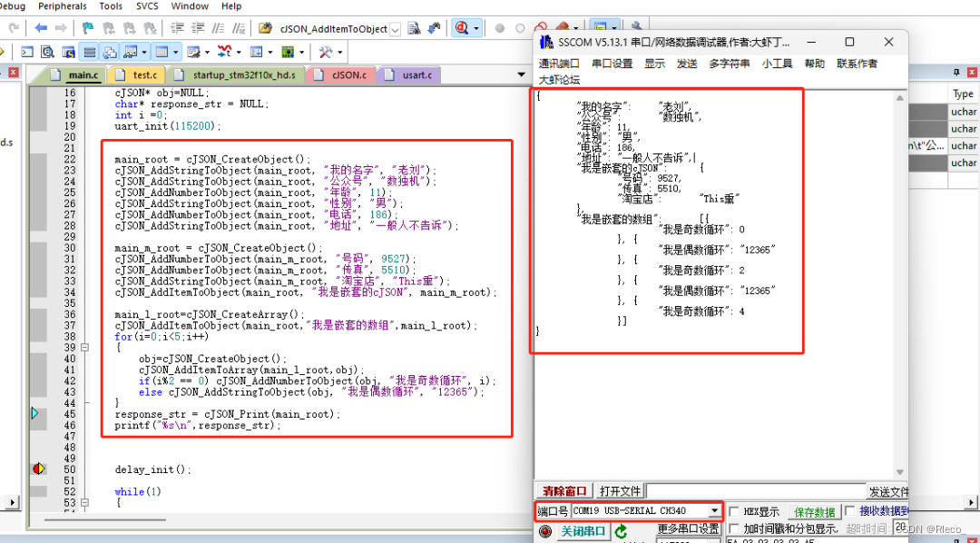This screenshot has width=980, height=543.
Task: Navigate backward with the blue left arrow
Action: [x=41, y=28]
